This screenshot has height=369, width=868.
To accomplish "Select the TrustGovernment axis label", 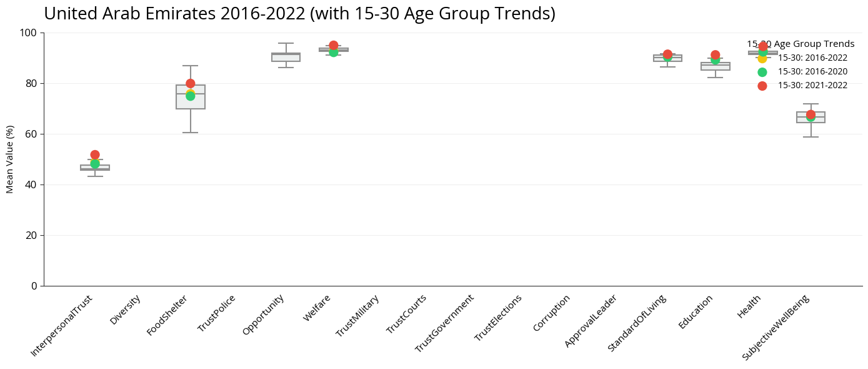I will (x=445, y=323).
